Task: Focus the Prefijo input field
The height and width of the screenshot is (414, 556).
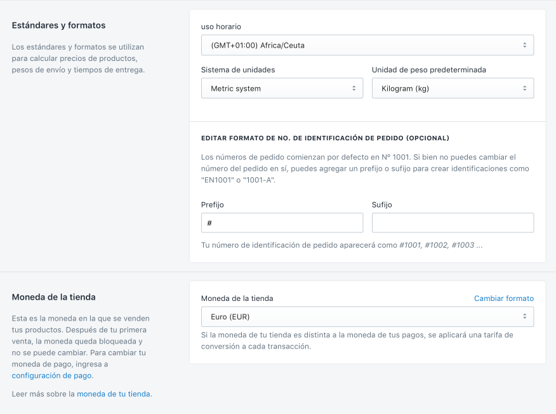Action: pyautogui.click(x=282, y=223)
